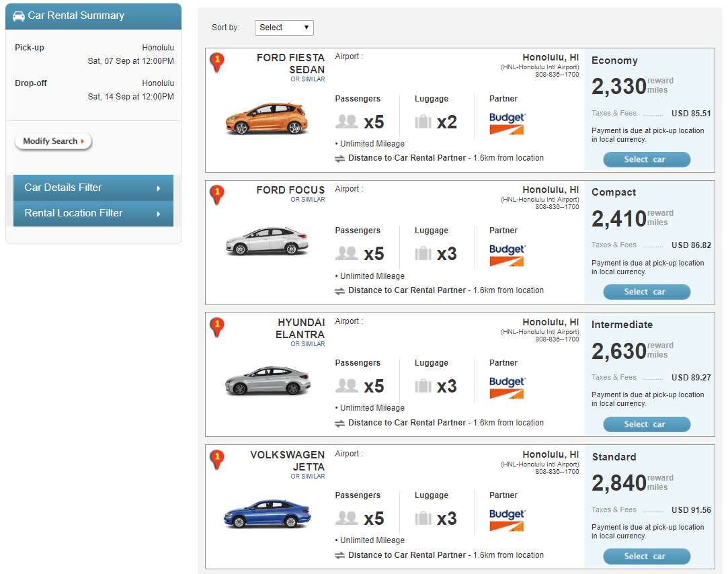
Task: Choose Select car for Intermediate Hyundai Elantra
Action: point(646,424)
